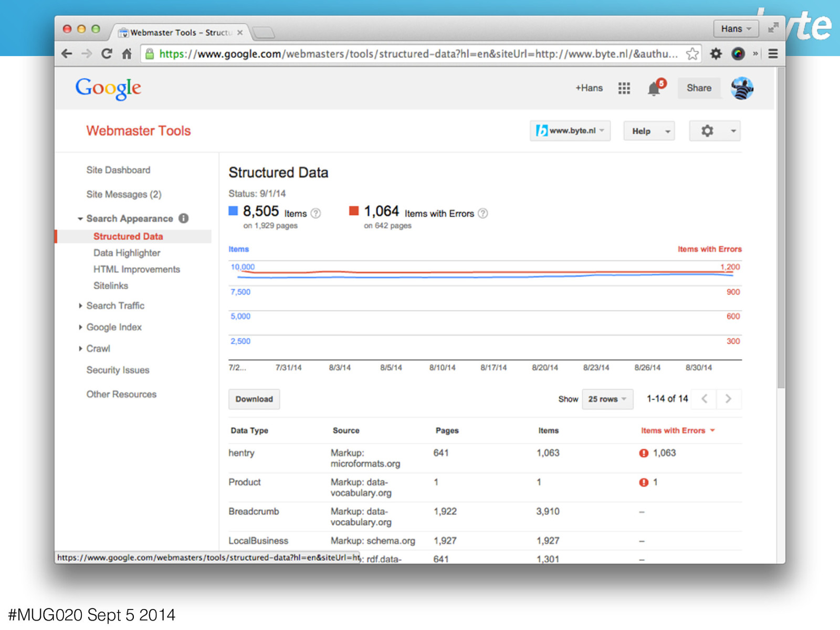Sort by Data Type column header
The image size is (840, 630).
249,430
